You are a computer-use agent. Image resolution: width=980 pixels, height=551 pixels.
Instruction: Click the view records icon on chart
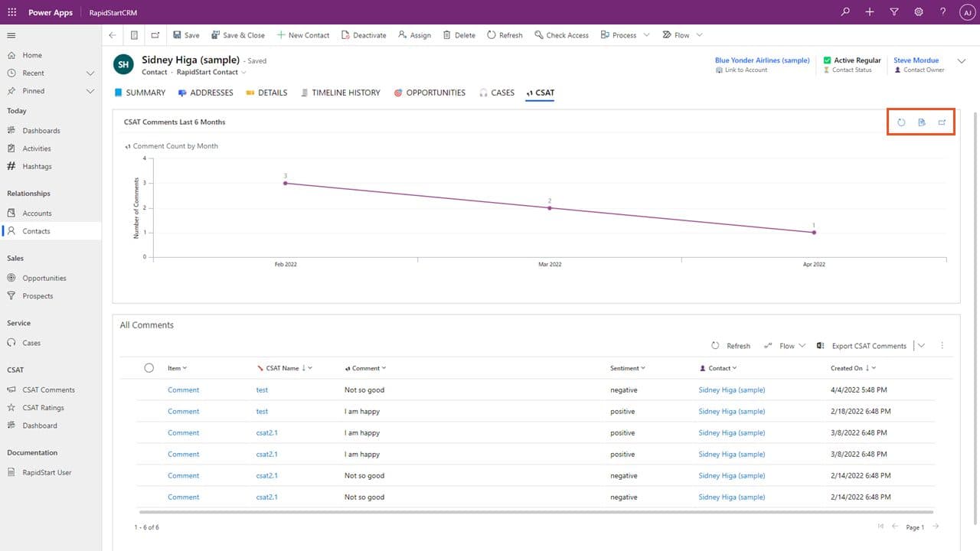pyautogui.click(x=922, y=122)
